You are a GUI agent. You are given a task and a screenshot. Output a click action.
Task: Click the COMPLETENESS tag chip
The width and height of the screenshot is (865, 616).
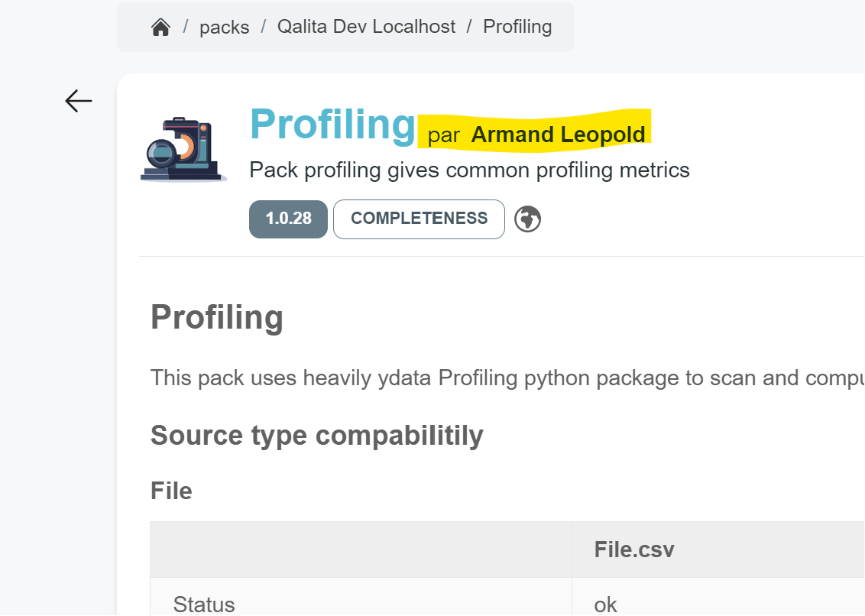coord(419,219)
